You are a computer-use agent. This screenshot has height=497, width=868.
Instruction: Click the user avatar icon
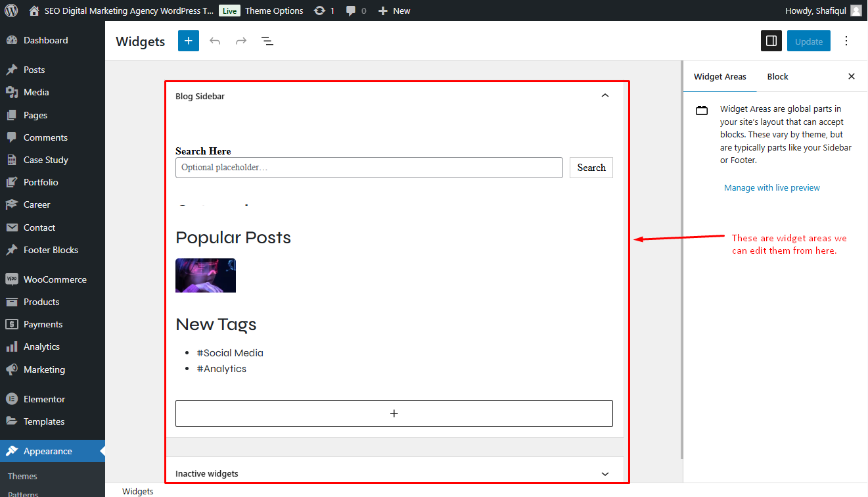(x=856, y=11)
